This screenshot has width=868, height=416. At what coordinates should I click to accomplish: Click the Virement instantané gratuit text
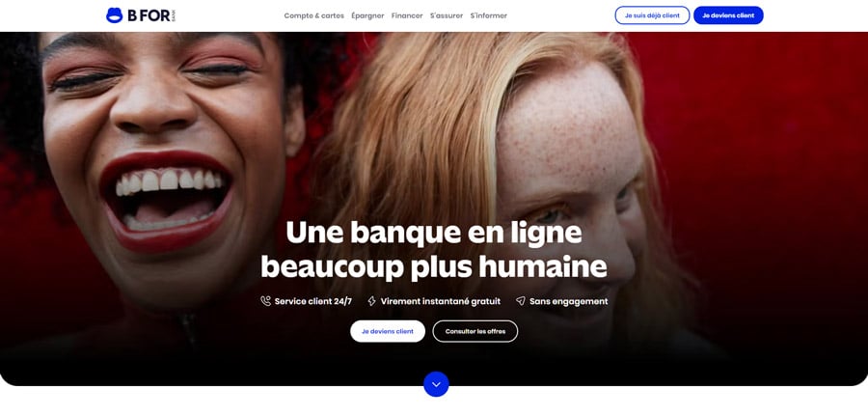[x=440, y=301]
